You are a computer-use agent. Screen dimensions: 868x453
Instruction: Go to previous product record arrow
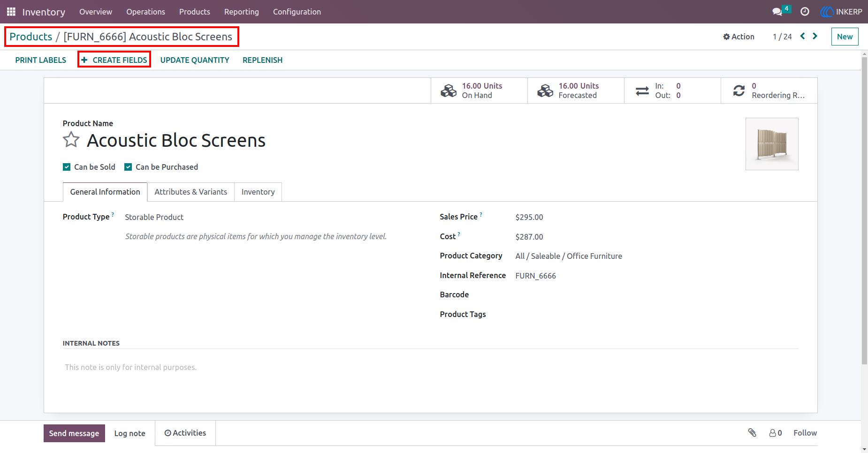pyautogui.click(x=803, y=36)
